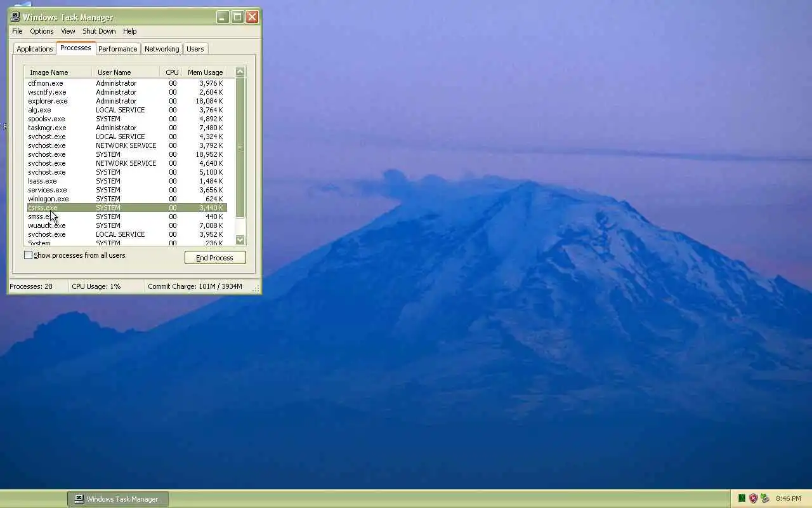Sort by the Image Name column header

[x=58, y=72]
